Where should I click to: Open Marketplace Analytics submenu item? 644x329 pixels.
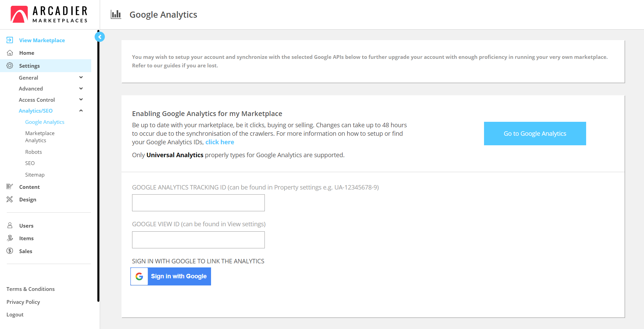click(x=40, y=137)
